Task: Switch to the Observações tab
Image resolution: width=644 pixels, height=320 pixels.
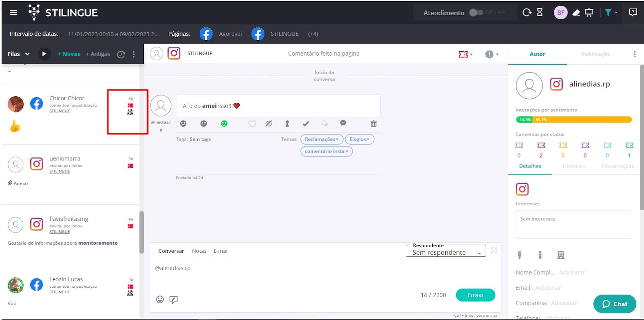Action: tap(617, 166)
